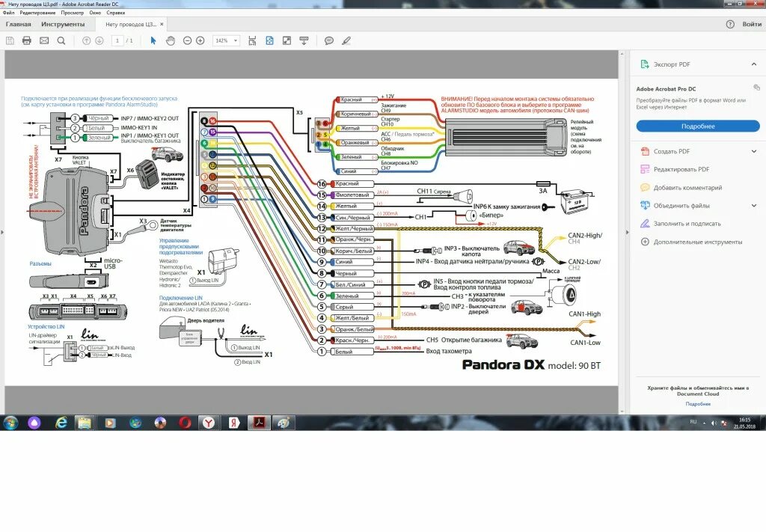Viewport: 766px width, 532px height.
Task: Go to previous page arrow icon
Action: [87, 41]
